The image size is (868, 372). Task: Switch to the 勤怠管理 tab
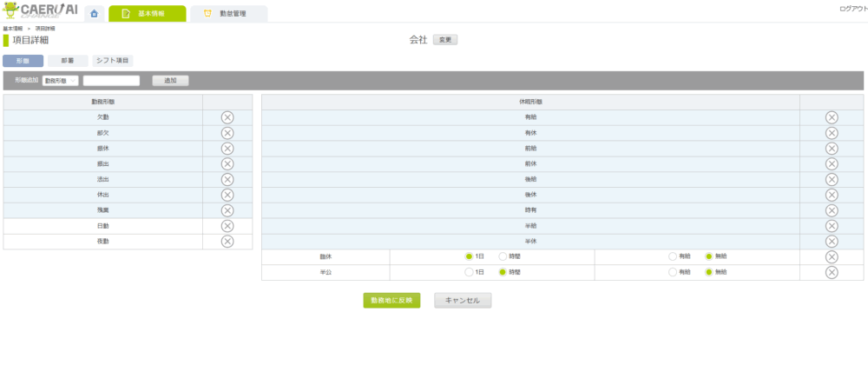point(228,14)
